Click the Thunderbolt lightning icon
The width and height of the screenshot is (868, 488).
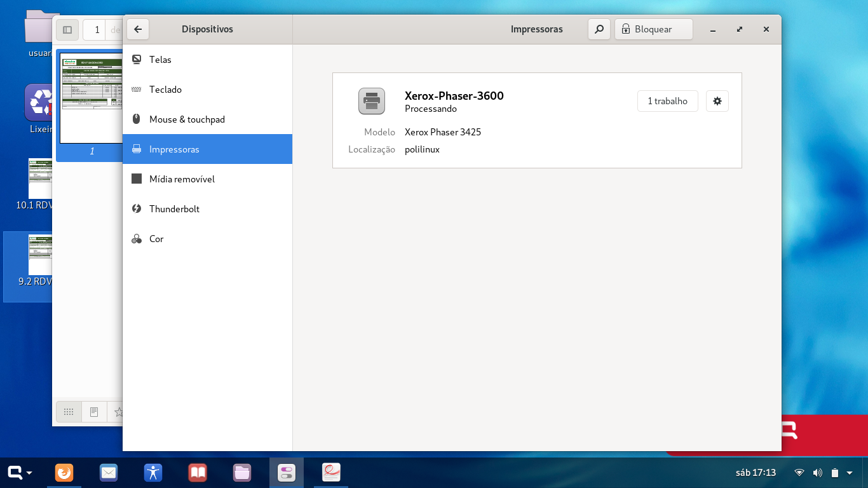137,209
